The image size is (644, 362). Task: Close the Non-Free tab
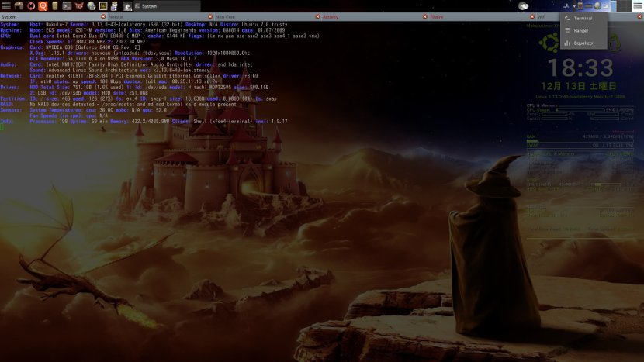coord(317,17)
